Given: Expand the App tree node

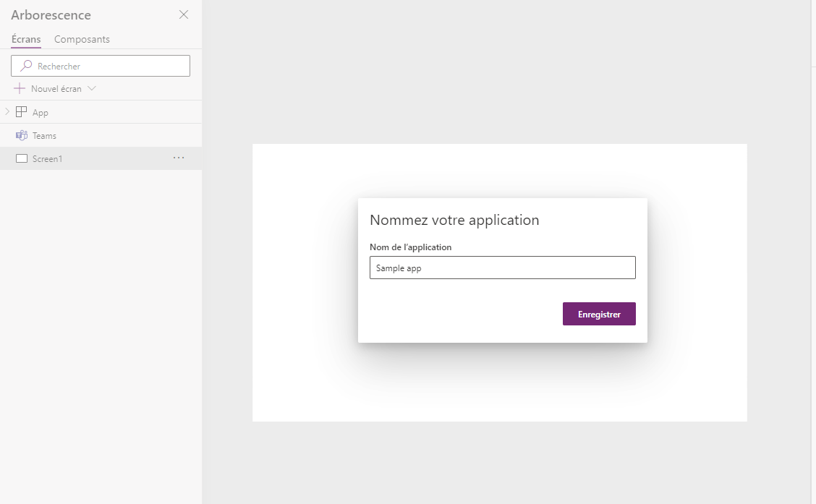Looking at the screenshot, I should pos(7,112).
